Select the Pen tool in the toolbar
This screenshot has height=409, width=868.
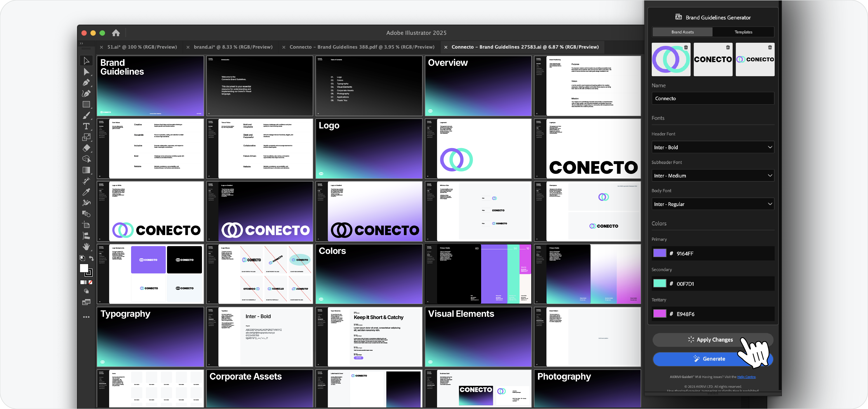tap(86, 83)
